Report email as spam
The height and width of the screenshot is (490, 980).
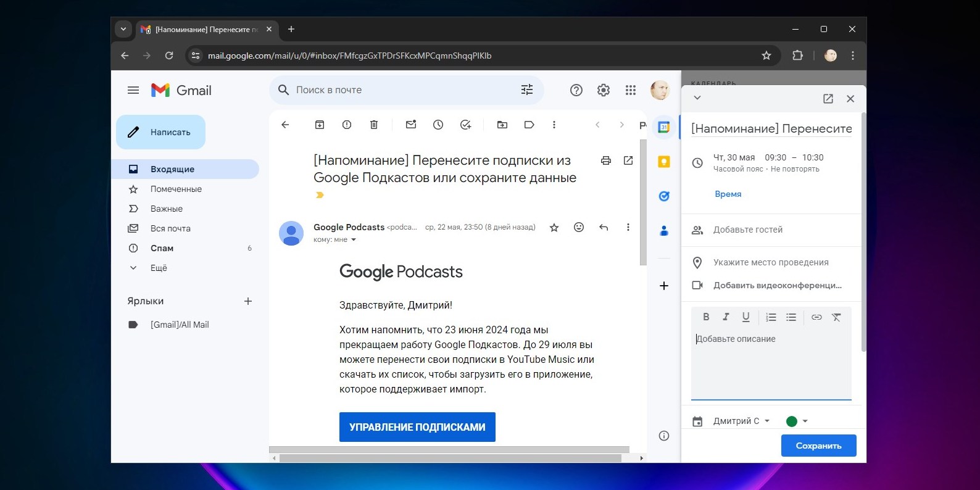click(x=347, y=125)
